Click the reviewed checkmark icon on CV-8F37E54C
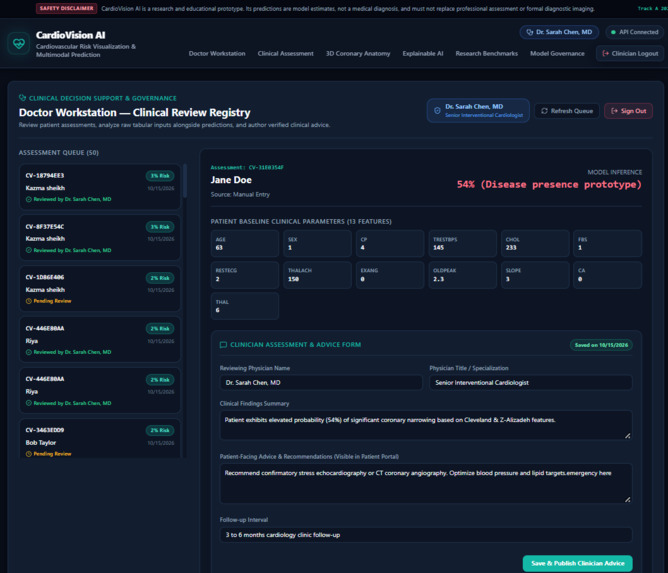The width and height of the screenshot is (668, 573). (x=29, y=251)
